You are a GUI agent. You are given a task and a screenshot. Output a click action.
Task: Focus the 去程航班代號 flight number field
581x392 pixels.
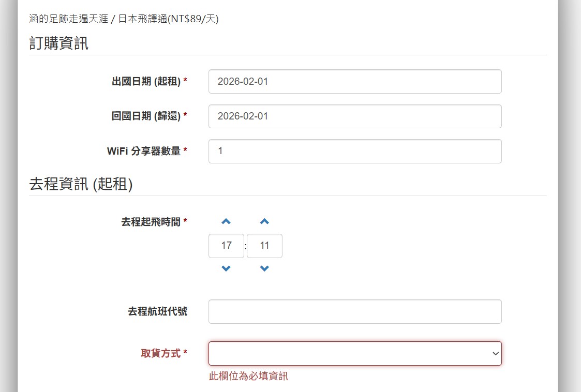355,311
